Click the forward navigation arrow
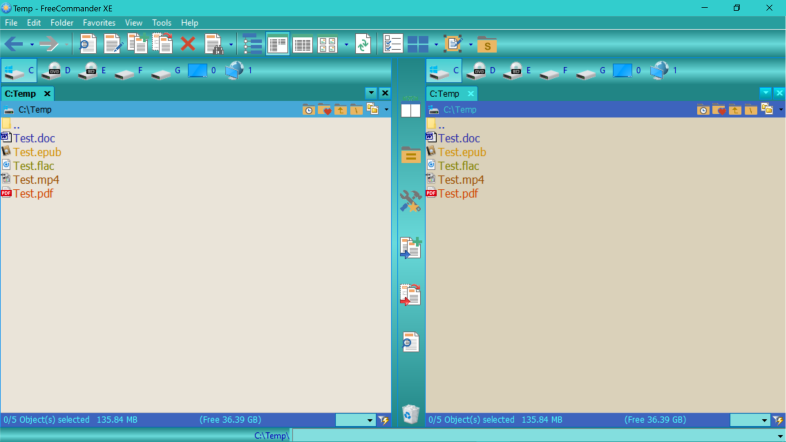Image resolution: width=786 pixels, height=442 pixels. (x=49, y=44)
